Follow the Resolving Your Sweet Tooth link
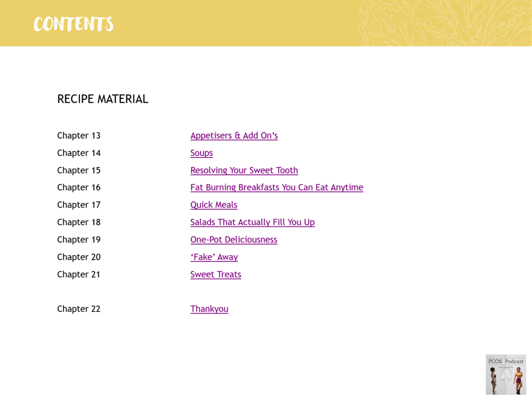Viewport: 532px width, 400px height. tap(244, 170)
